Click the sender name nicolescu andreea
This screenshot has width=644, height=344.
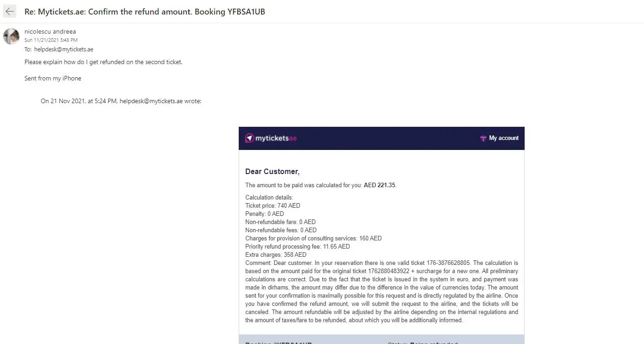pos(50,31)
